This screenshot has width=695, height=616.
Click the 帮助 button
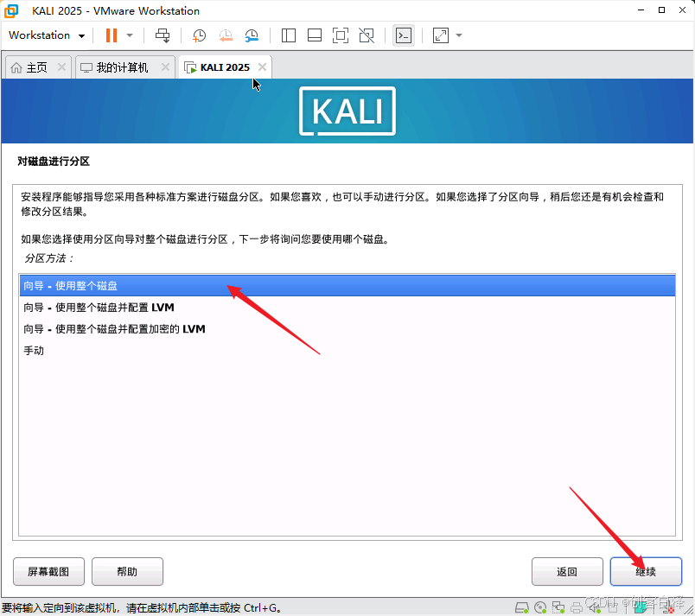127,572
